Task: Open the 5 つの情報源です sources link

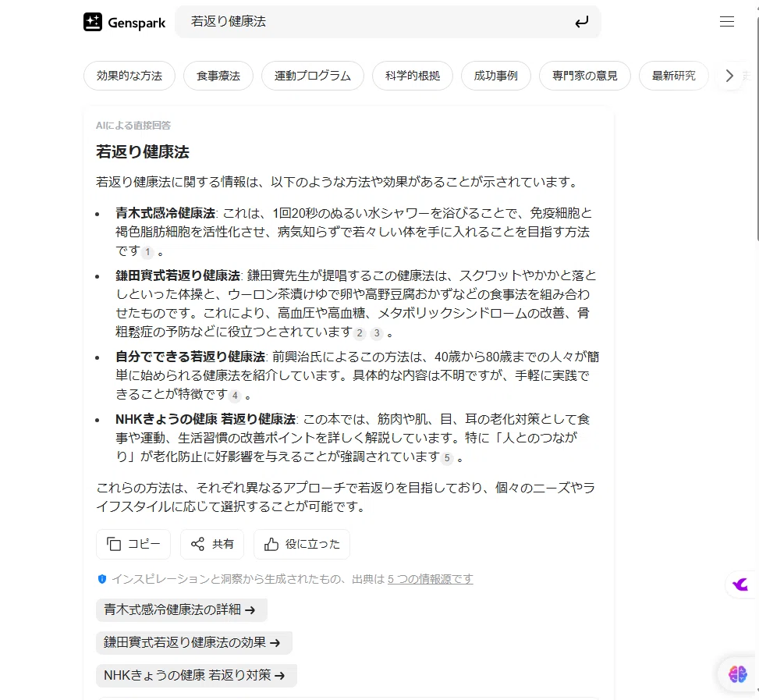Action: point(430,579)
